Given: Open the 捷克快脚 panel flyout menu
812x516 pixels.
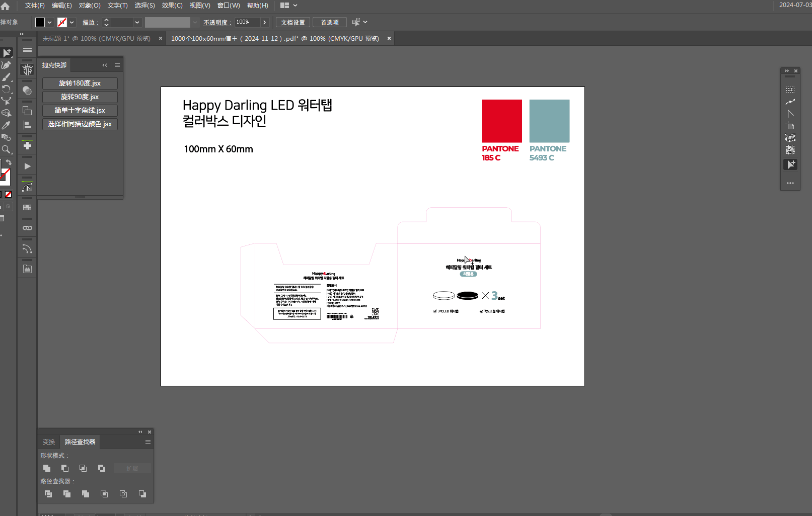Looking at the screenshot, I should tap(117, 65).
